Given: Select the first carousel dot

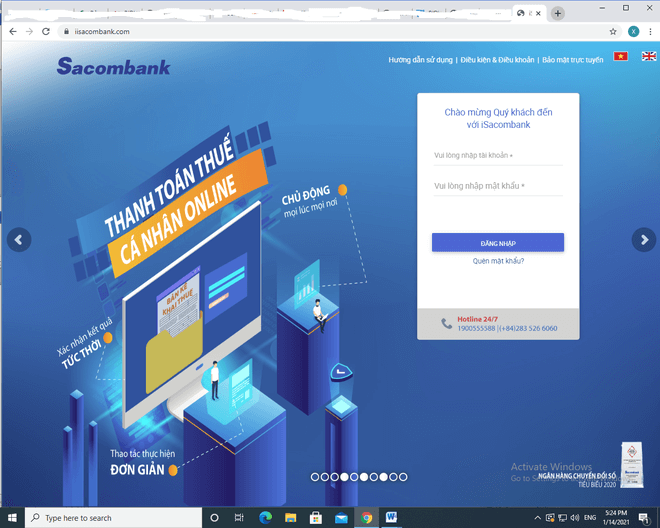Looking at the screenshot, I should (315, 477).
